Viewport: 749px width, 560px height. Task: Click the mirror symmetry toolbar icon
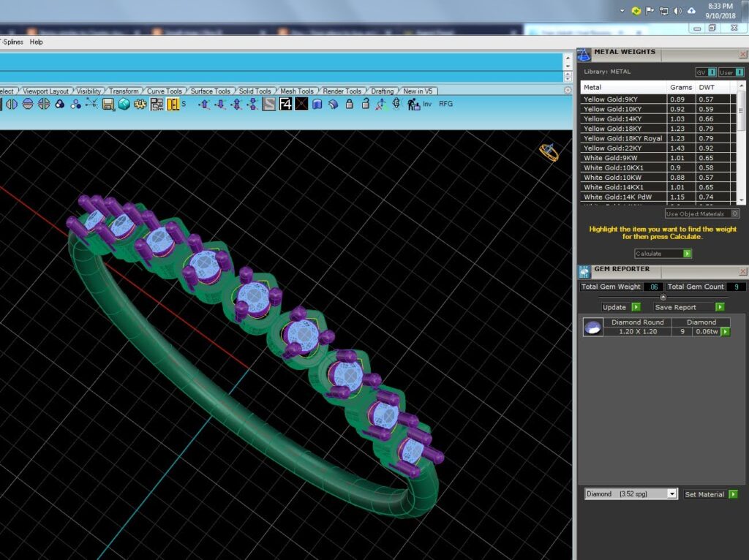click(x=12, y=104)
